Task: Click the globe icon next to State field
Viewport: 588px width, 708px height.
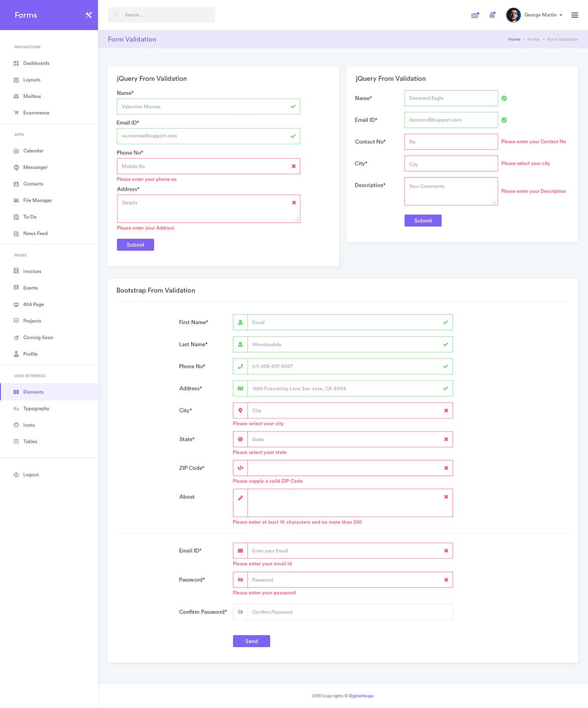Action: [x=240, y=439]
